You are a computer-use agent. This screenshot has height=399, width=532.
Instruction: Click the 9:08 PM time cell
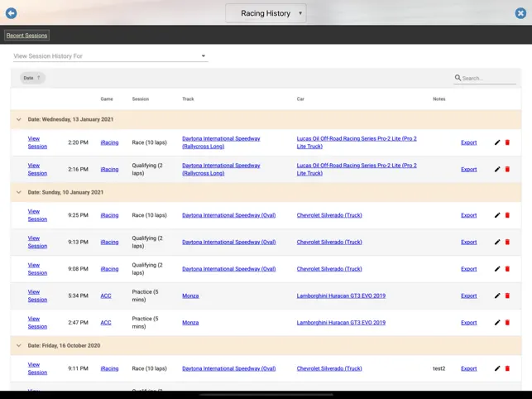pos(78,269)
